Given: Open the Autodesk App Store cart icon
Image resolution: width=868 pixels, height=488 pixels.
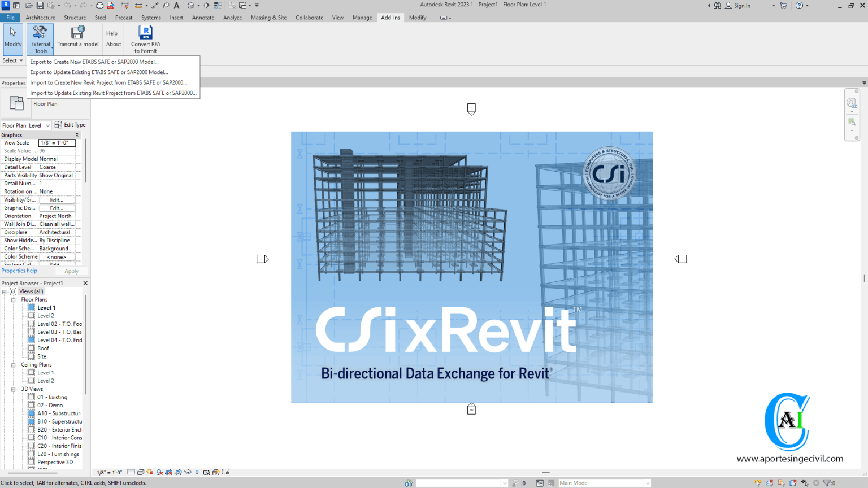Looking at the screenshot, I should click(783, 6).
